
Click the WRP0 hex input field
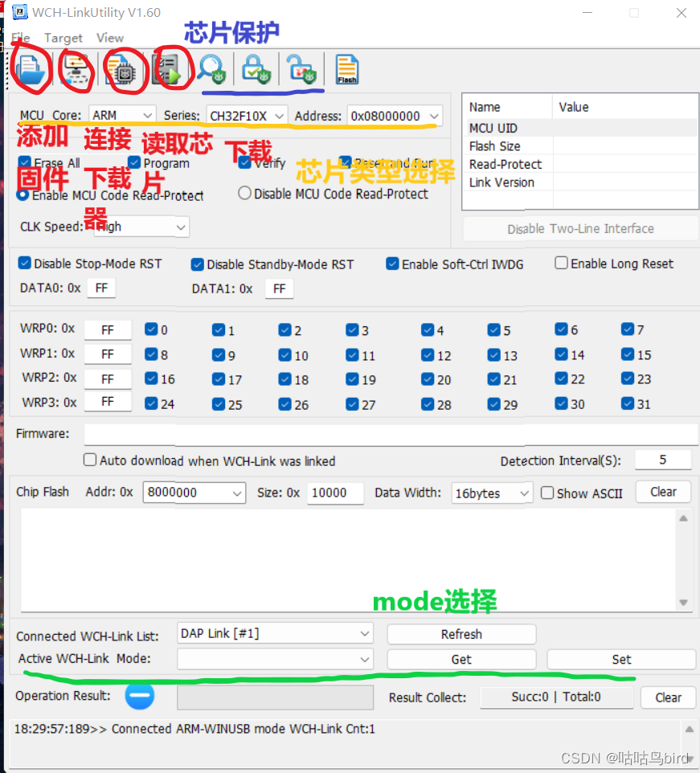coord(108,329)
